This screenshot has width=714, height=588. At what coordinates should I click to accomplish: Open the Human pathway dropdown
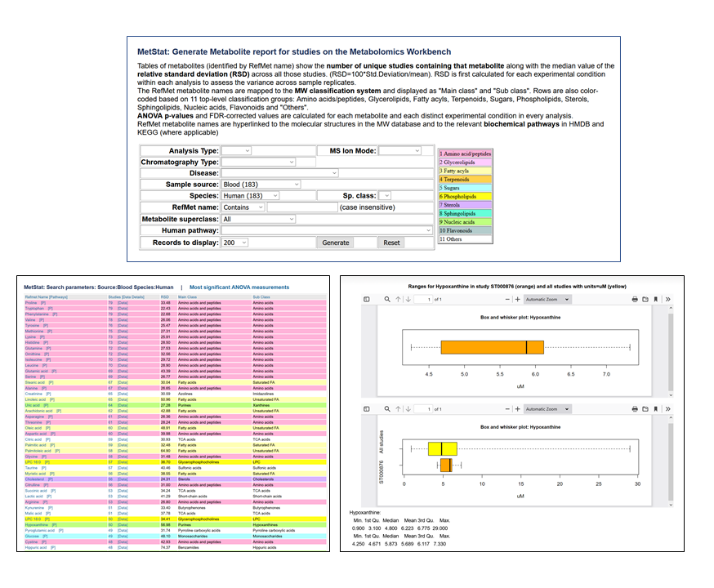tap(327, 230)
